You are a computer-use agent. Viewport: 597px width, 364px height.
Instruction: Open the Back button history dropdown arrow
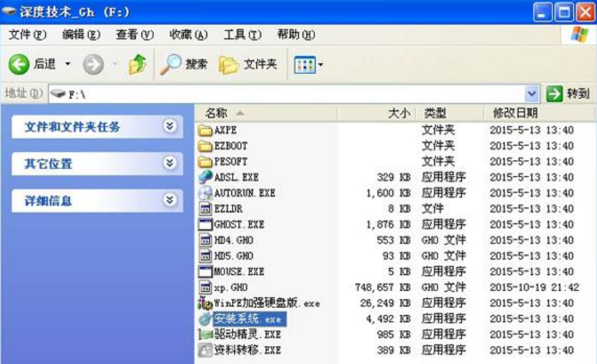click(x=68, y=63)
